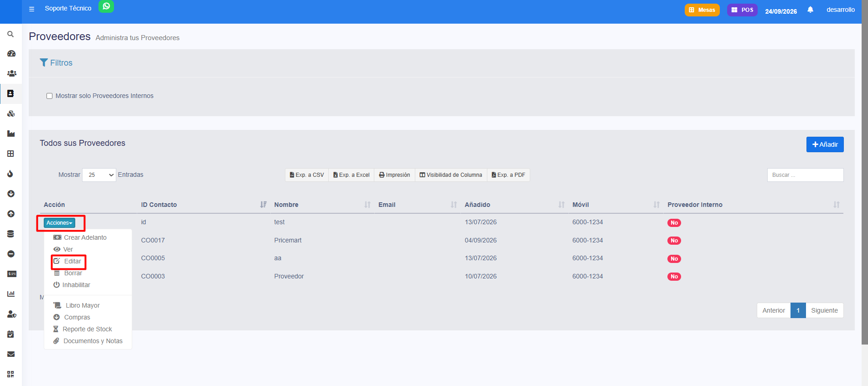Sort by Añadido column header
This screenshot has width=868, height=386.
click(x=515, y=205)
